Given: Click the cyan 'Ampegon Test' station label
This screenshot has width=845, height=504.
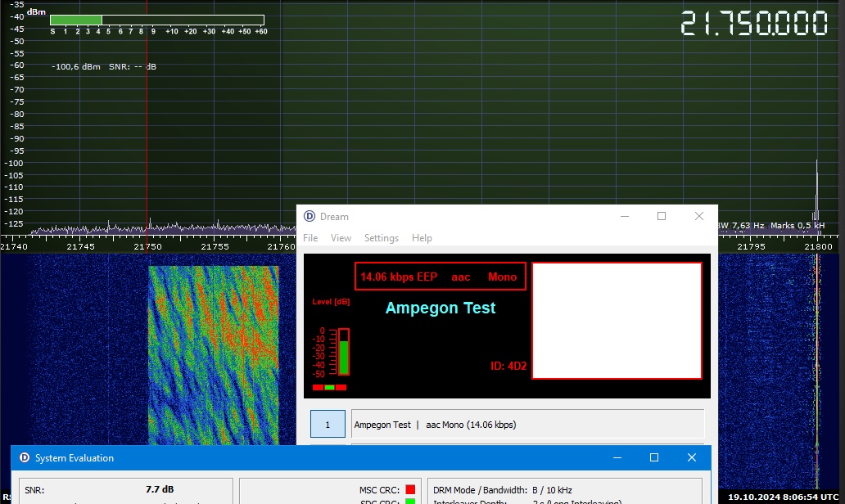Looking at the screenshot, I should (x=441, y=308).
